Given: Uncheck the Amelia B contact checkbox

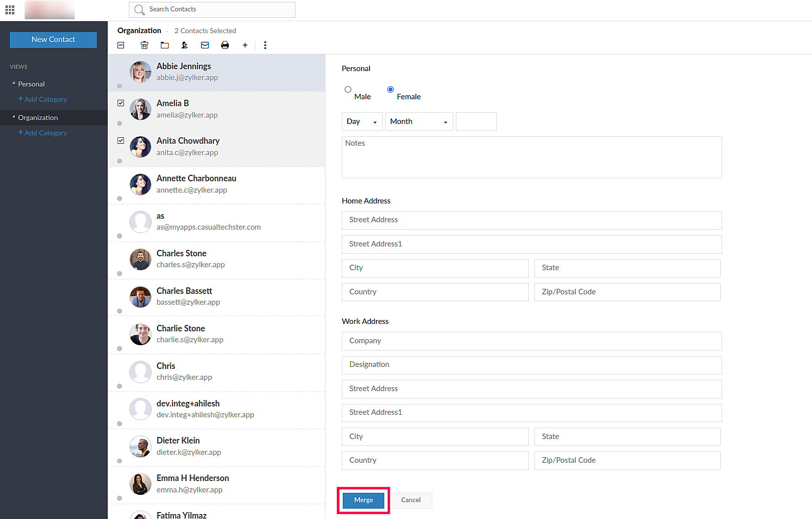Looking at the screenshot, I should (121, 103).
